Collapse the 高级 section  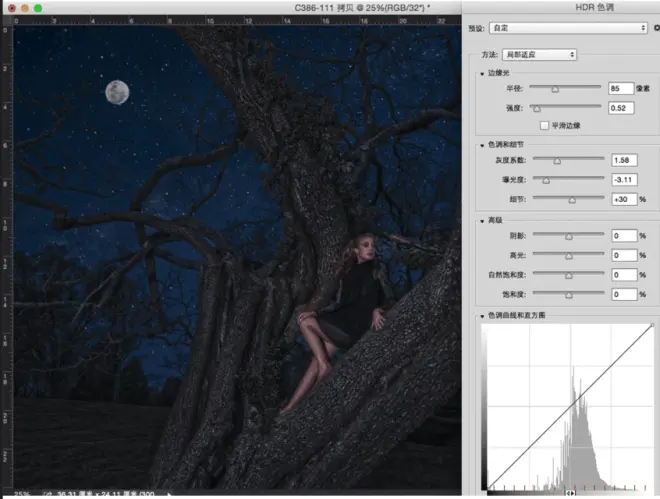pos(482,221)
